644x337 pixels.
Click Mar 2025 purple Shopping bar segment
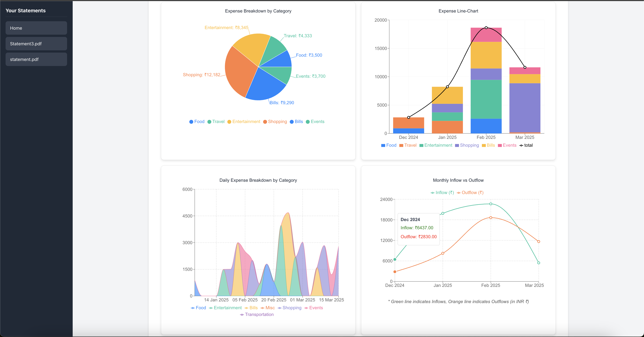pos(525,108)
